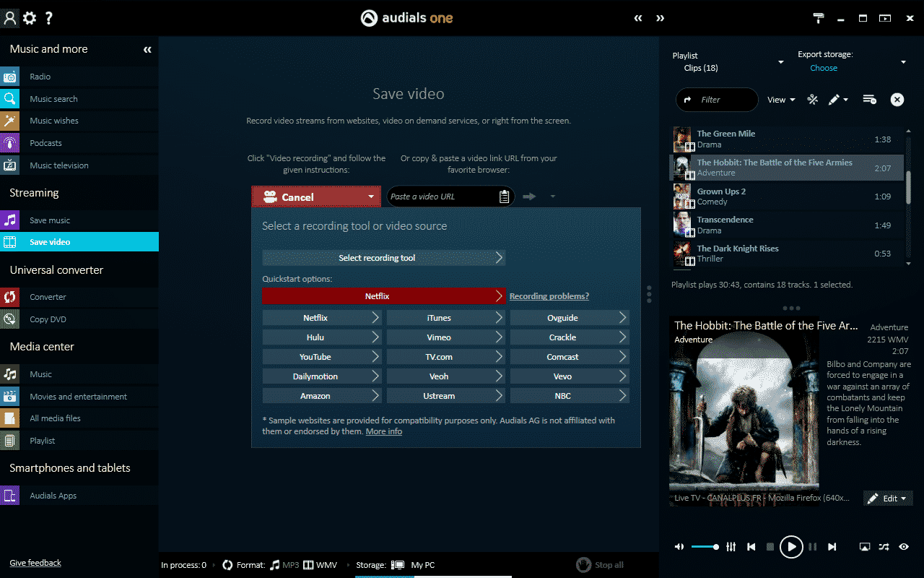Viewport: 924px width, 578px height.
Task: Choose the YouTube quickstart option
Action: [321, 357]
